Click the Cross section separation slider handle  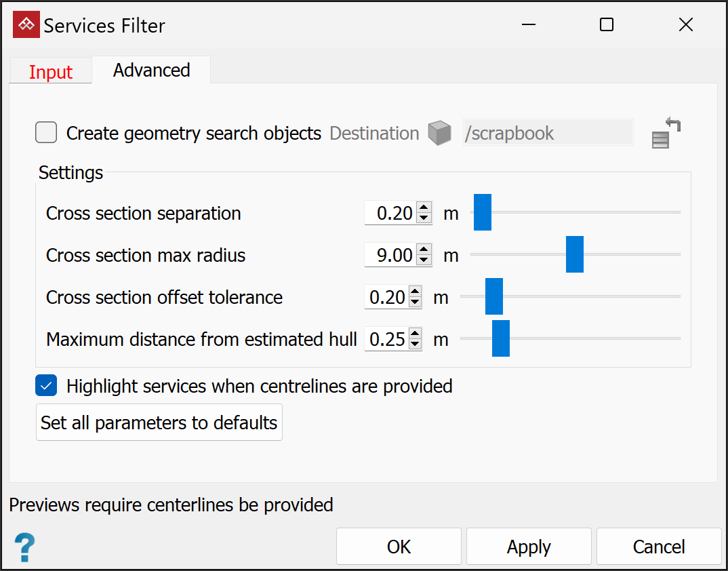click(482, 212)
